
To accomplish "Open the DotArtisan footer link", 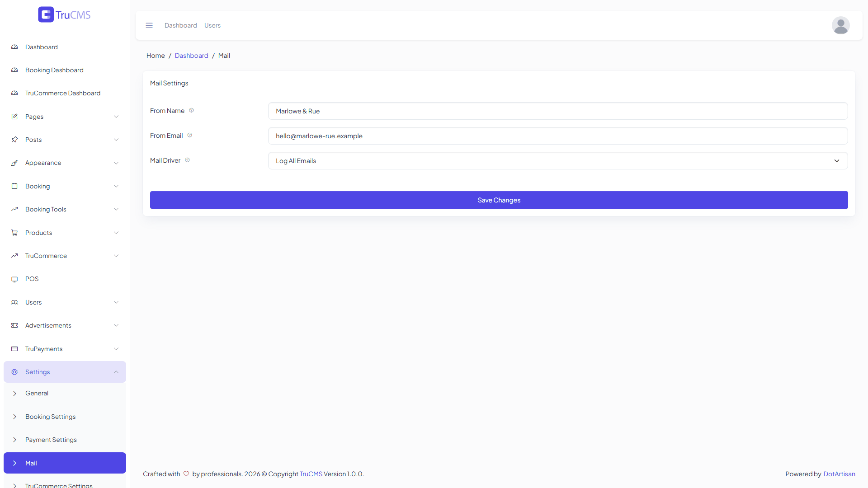I will pyautogui.click(x=839, y=474).
